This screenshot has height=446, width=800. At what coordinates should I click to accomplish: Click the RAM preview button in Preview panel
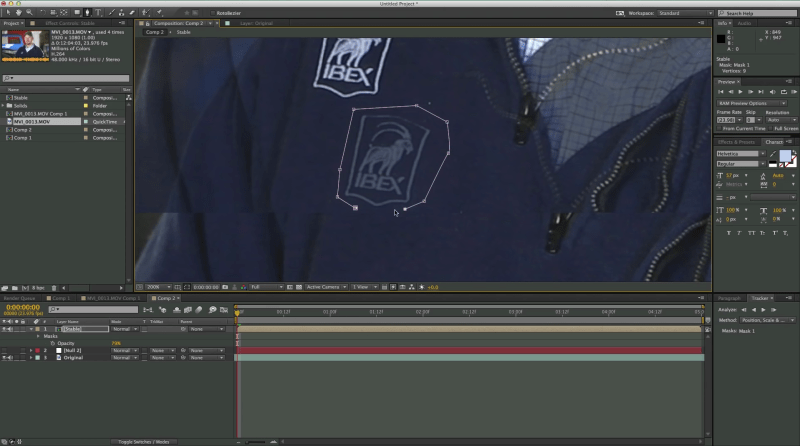[x=794, y=92]
